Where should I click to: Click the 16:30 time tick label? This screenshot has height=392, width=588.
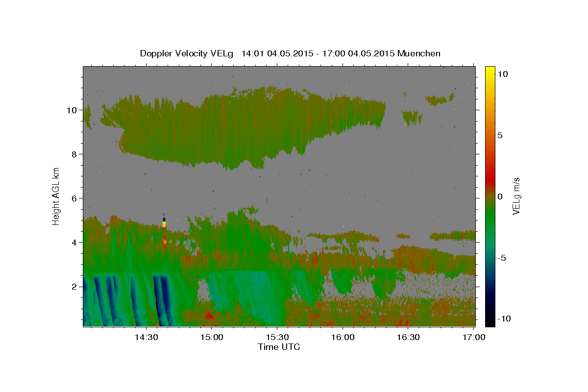pyautogui.click(x=409, y=337)
